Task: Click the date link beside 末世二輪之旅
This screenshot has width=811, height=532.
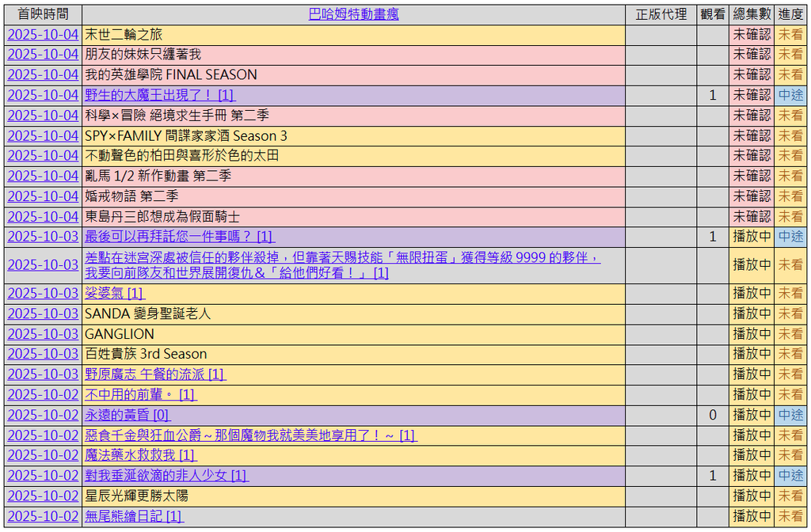Action: click(43, 35)
